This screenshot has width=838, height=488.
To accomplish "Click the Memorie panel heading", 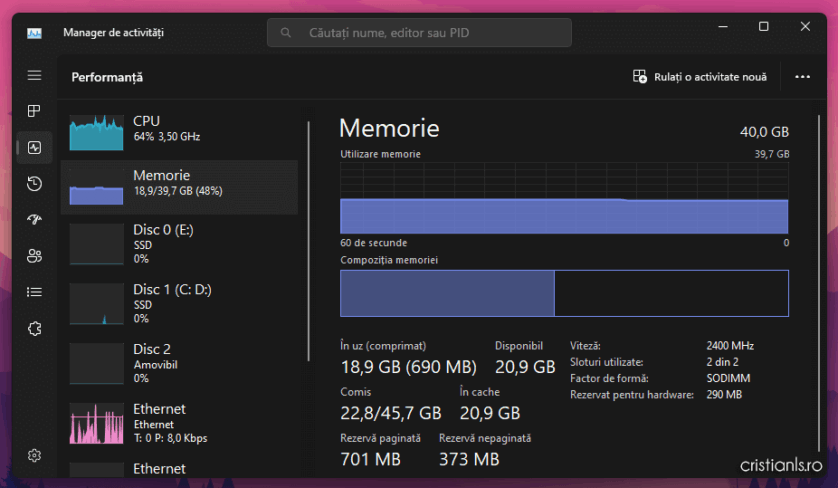I will tap(389, 129).
